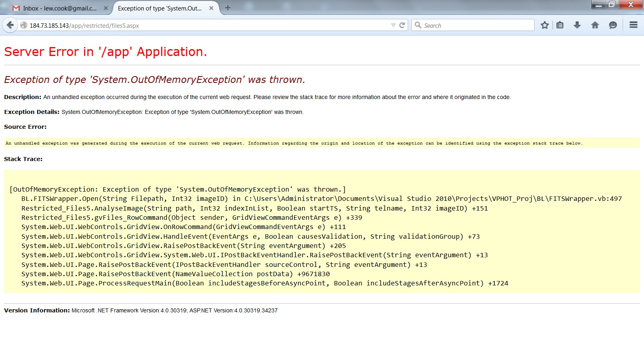644x343 pixels.
Task: Open a new tab with plus button
Action: click(x=228, y=8)
